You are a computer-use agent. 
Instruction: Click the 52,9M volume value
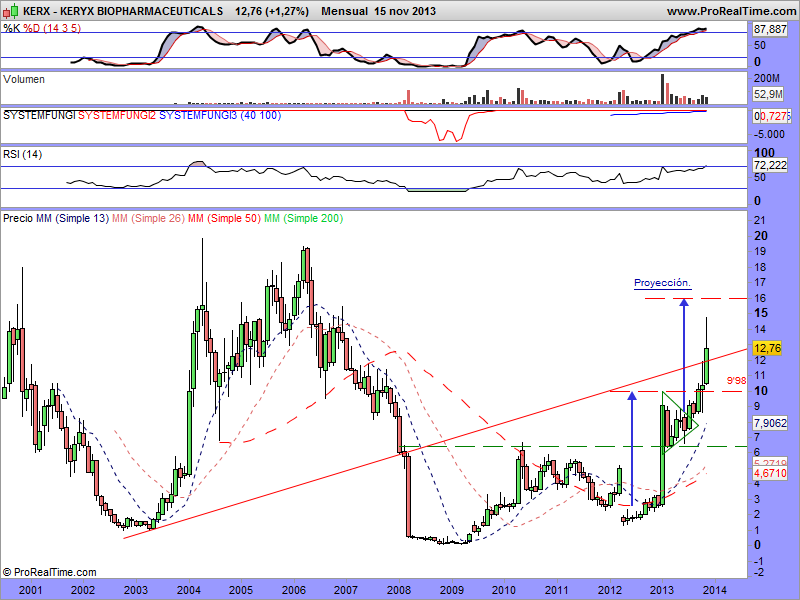pos(768,94)
